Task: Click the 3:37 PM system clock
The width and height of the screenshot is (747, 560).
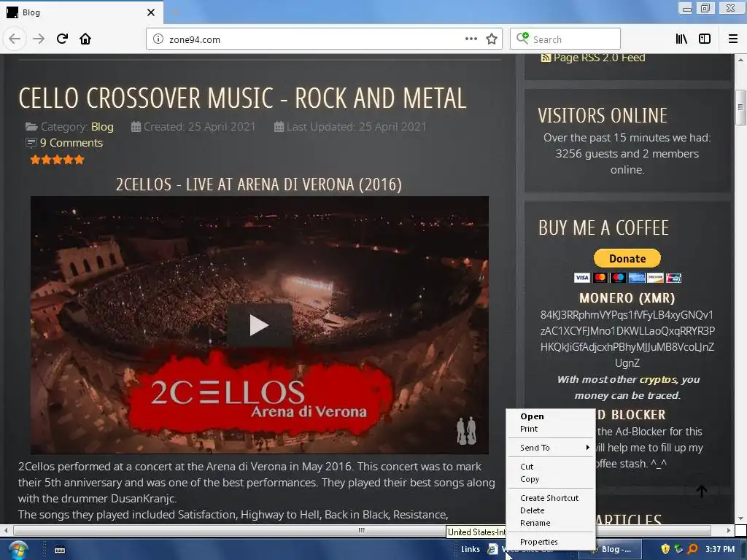Action: point(720,550)
